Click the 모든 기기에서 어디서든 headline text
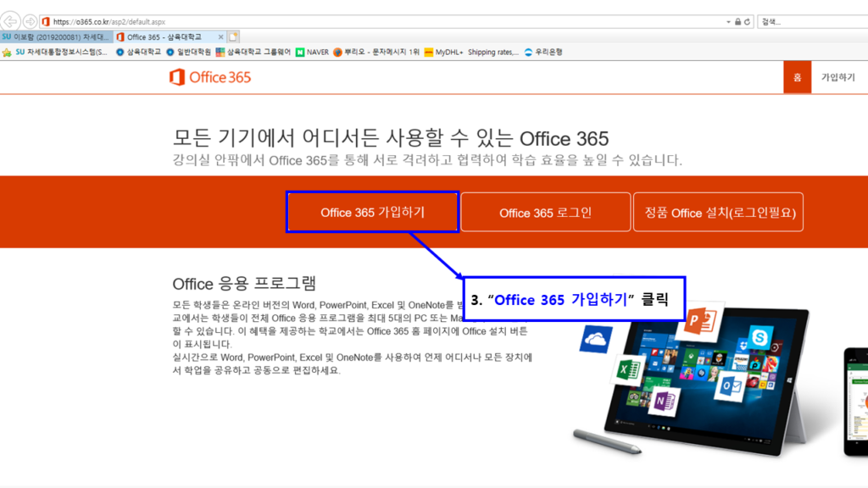 click(x=390, y=138)
